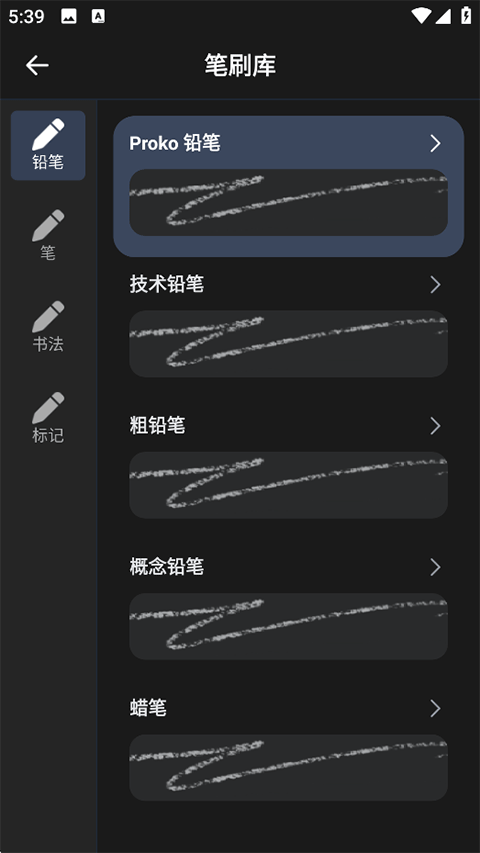Screen dimensions: 480x853
Task: Open the picture notification icon in the status bar
Action: (x=69, y=17)
